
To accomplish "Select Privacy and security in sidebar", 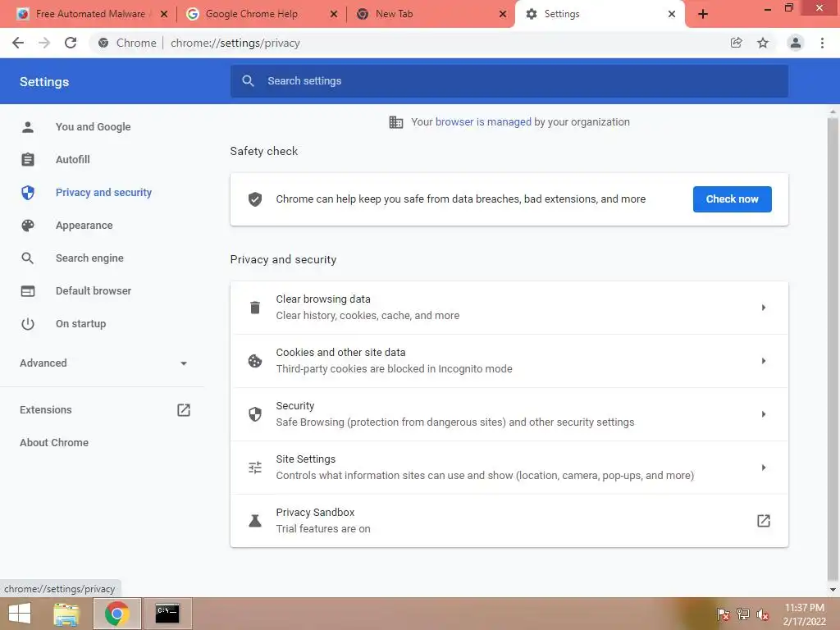I will pos(103,192).
